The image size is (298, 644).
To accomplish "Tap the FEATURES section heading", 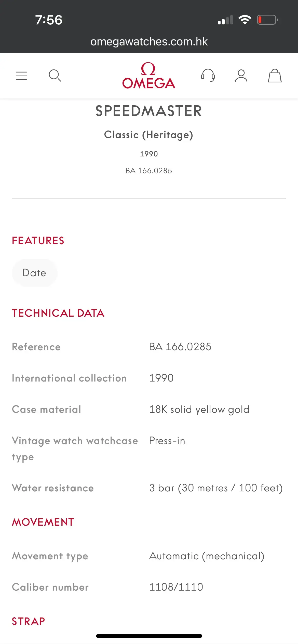I will pos(38,241).
